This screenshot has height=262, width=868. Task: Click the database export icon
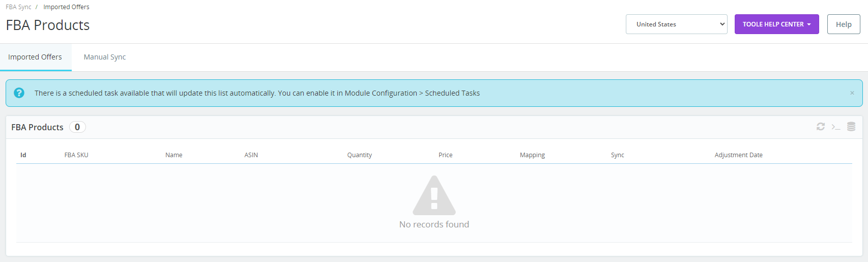[x=851, y=127]
